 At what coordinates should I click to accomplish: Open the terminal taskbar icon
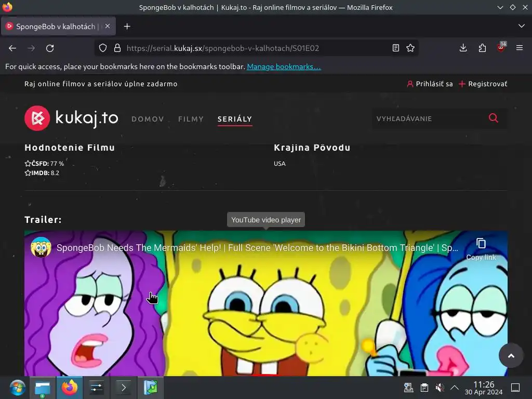[x=124, y=388]
